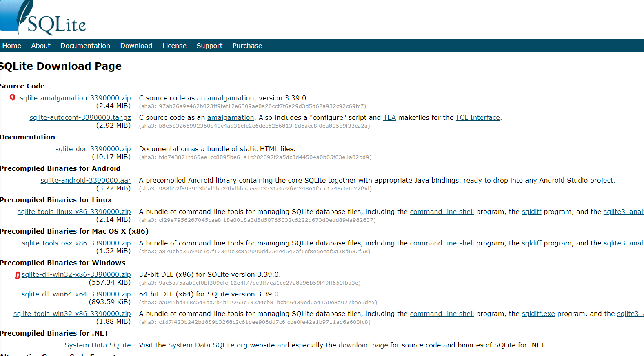The height and width of the screenshot is (356, 644).
Task: Click the sha3 hash of the win64 DLL
Action: 258,303
